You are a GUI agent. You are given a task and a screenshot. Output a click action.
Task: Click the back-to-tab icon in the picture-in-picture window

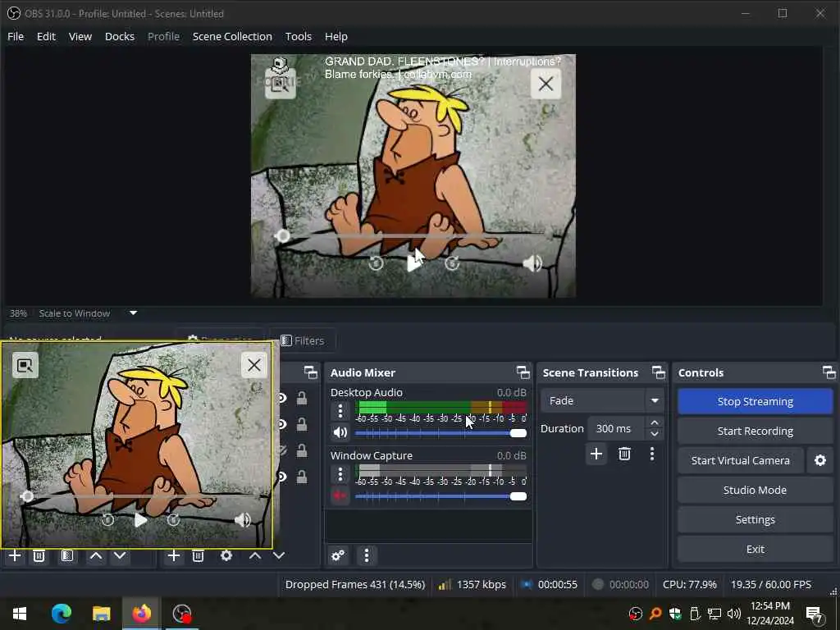(x=25, y=365)
